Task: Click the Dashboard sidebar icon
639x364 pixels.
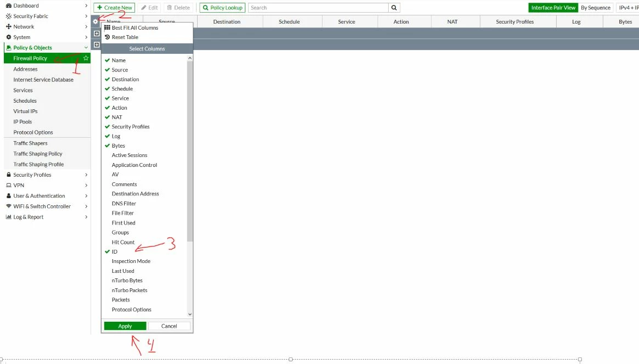Action: [x=9, y=5]
